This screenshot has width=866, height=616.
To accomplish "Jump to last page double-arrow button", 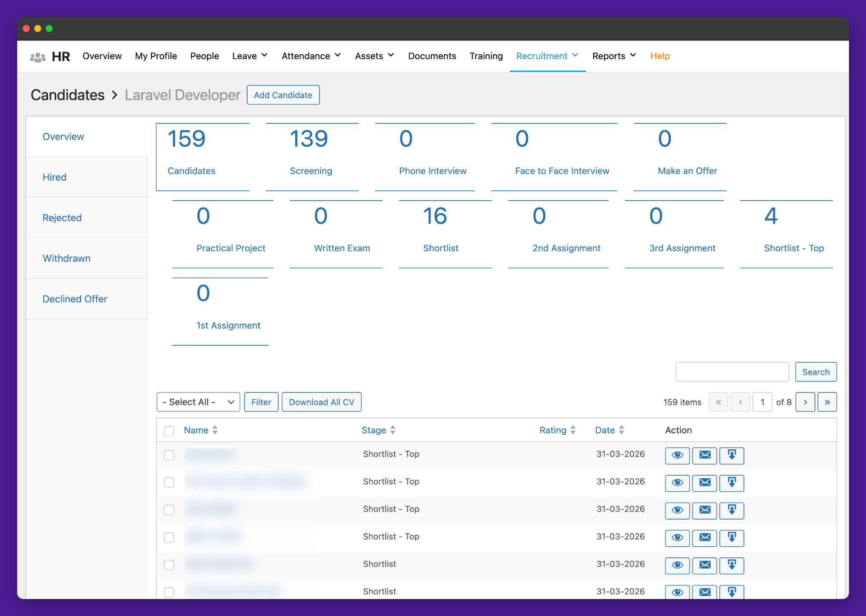I will [x=827, y=402].
